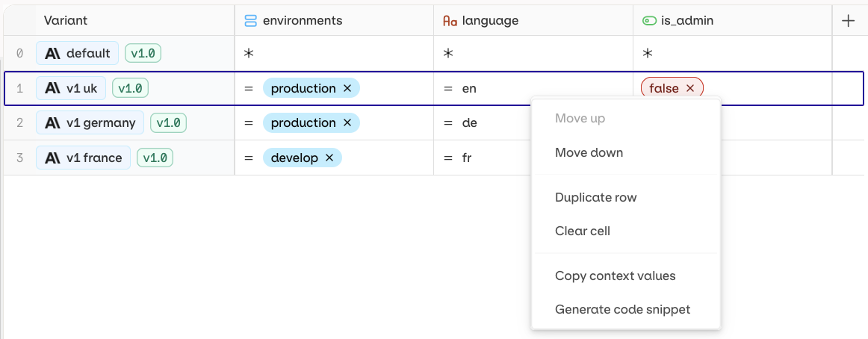
Task: Select Clear cell menu option
Action: 582,231
